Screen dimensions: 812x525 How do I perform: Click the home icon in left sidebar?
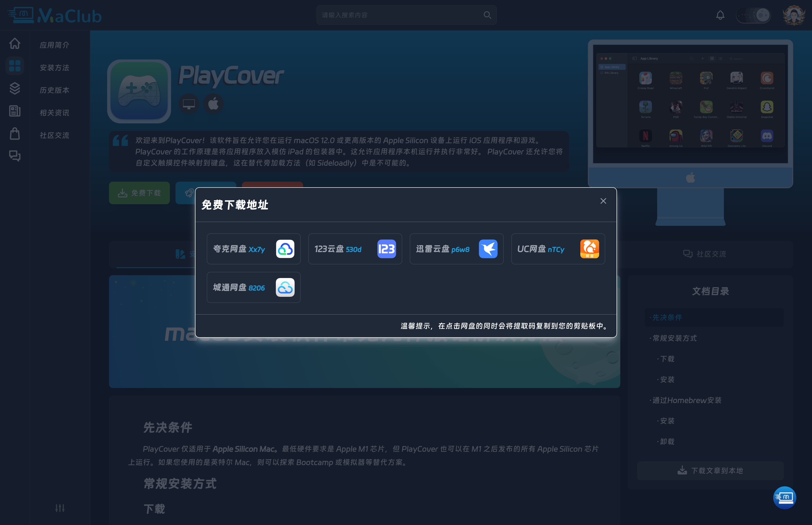pos(15,43)
